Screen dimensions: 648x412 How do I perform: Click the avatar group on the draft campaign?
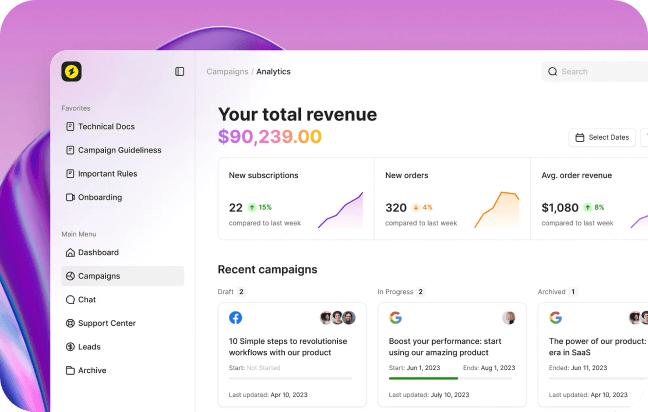338,318
